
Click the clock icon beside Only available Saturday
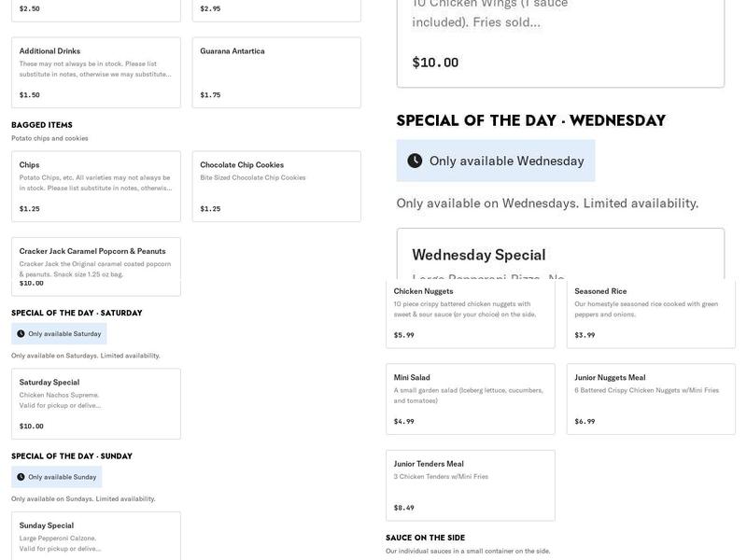coord(21,334)
